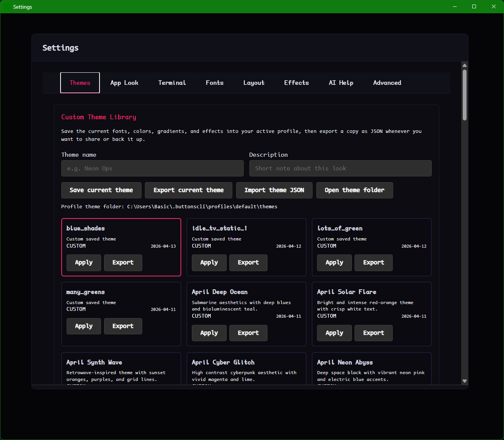This screenshot has height=440, width=504.
Task: Click the 2026-04-13 date on blue_shades
Action: click(163, 246)
